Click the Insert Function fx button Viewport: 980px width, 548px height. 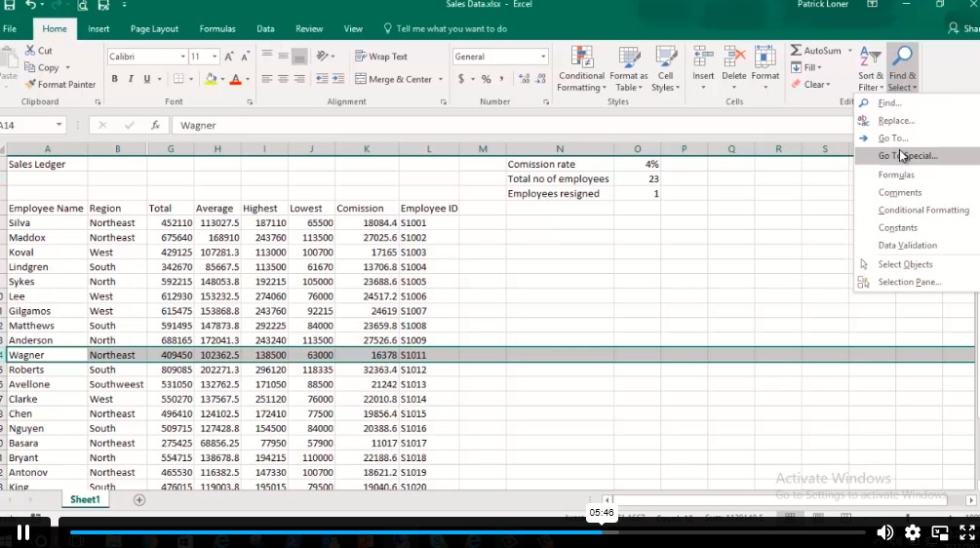(155, 125)
